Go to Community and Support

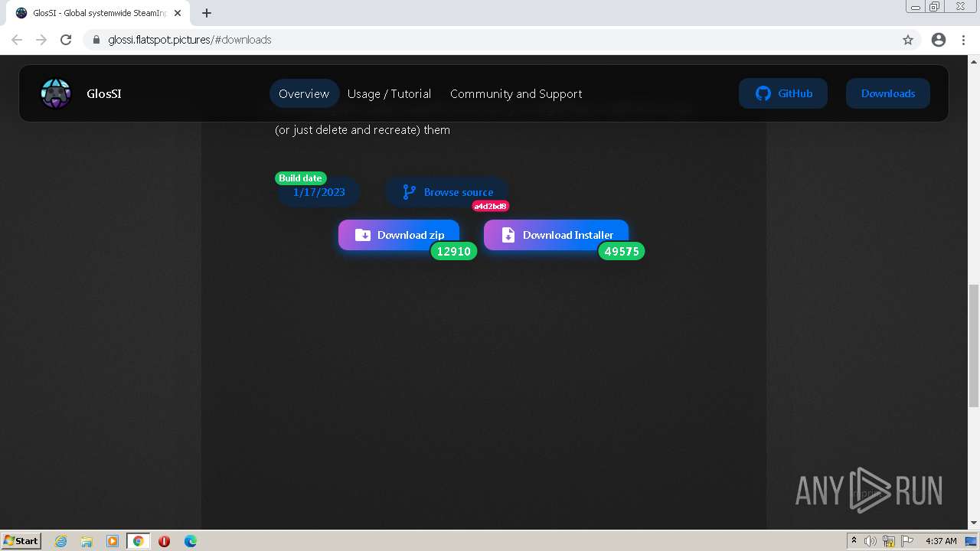click(x=516, y=93)
